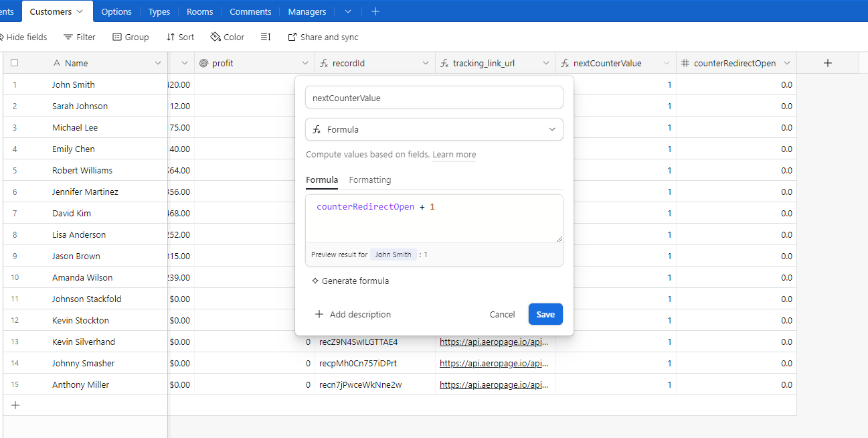Viewport: 868px width, 438px height.
Task: Open Share and sync
Action: (x=323, y=37)
